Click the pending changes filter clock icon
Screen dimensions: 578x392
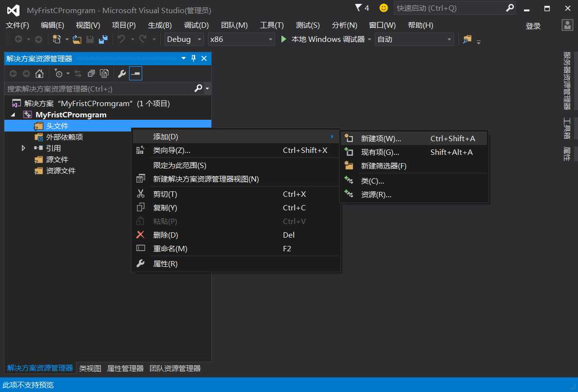click(58, 74)
